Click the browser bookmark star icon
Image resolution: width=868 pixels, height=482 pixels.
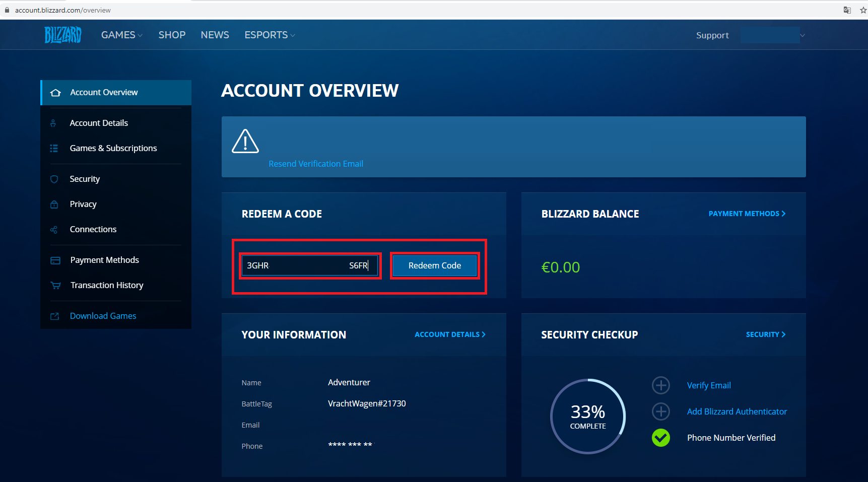coord(863,10)
